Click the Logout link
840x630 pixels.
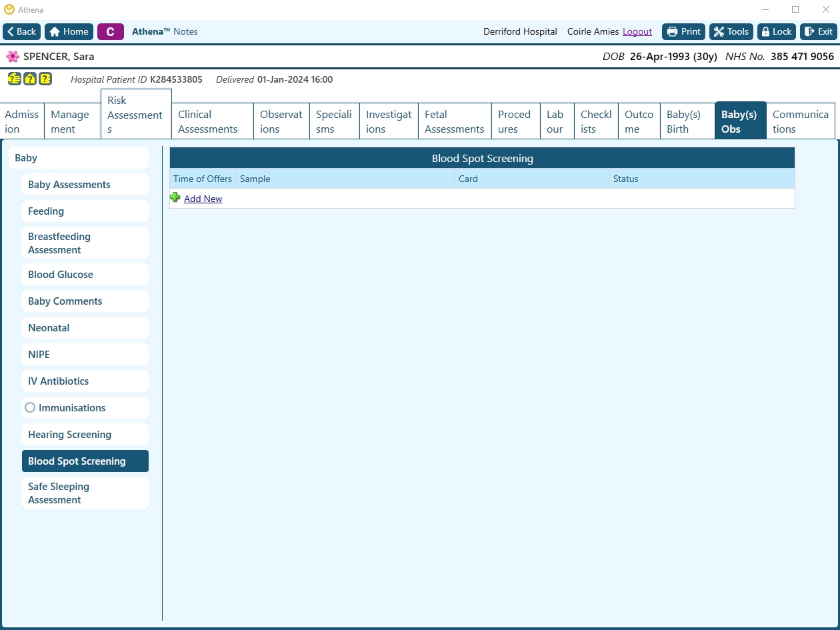click(x=637, y=31)
